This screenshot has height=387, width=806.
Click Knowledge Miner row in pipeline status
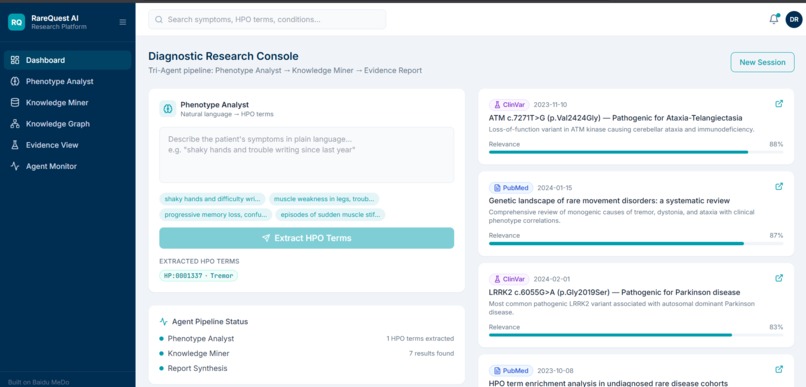coord(306,354)
